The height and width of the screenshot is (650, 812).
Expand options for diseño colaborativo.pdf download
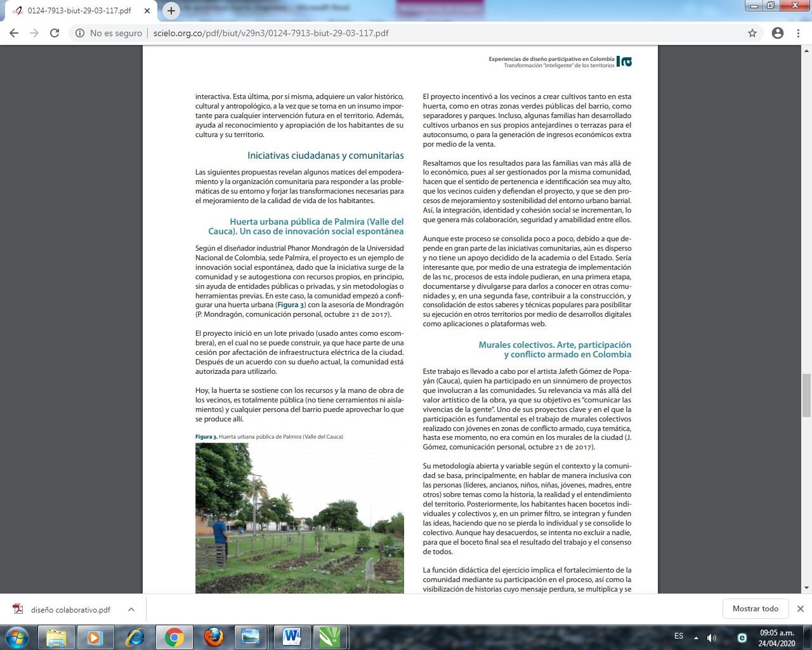131,609
